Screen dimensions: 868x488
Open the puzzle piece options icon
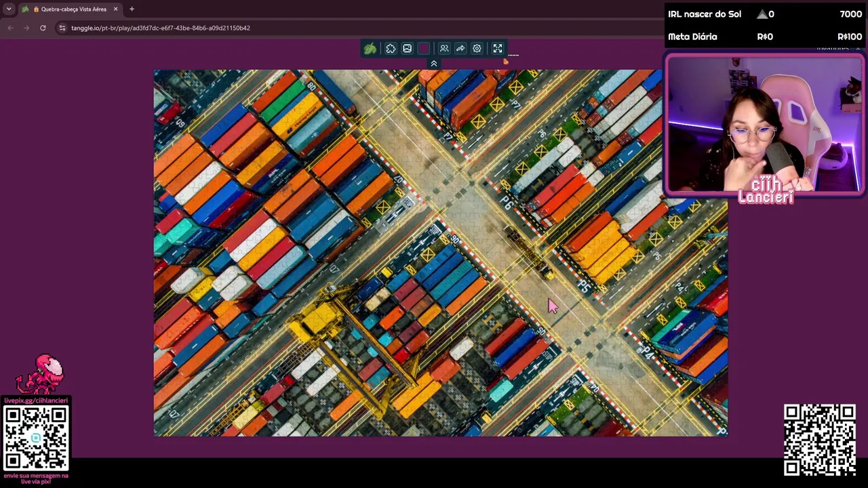pyautogui.click(x=391, y=49)
